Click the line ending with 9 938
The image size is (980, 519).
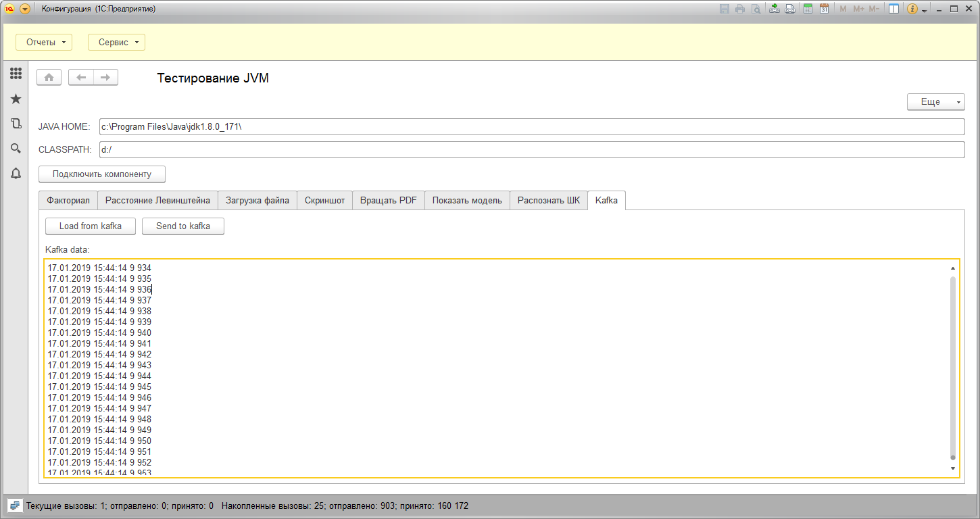tap(99, 311)
